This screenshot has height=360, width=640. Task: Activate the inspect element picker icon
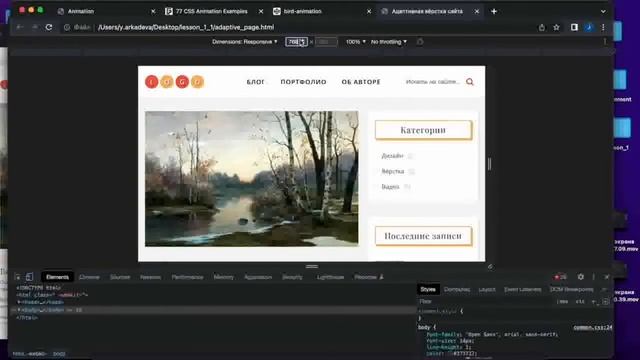18,277
